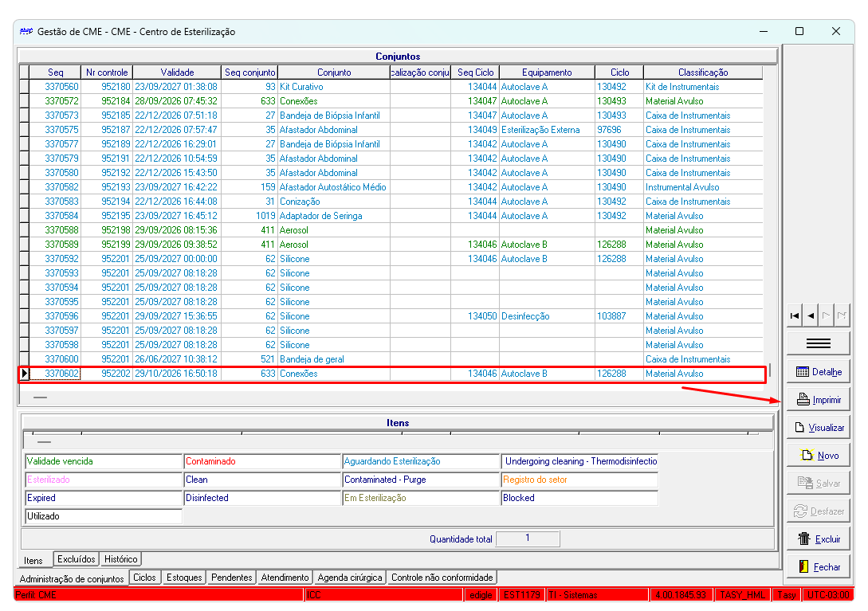Open the Agenda cirúrgica tab
This screenshot has height=611, width=868.
click(x=350, y=578)
